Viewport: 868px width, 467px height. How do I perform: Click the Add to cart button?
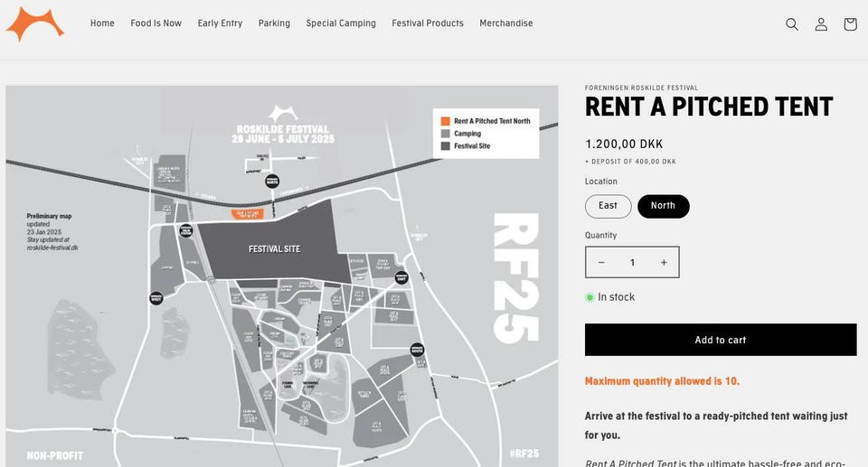click(721, 340)
